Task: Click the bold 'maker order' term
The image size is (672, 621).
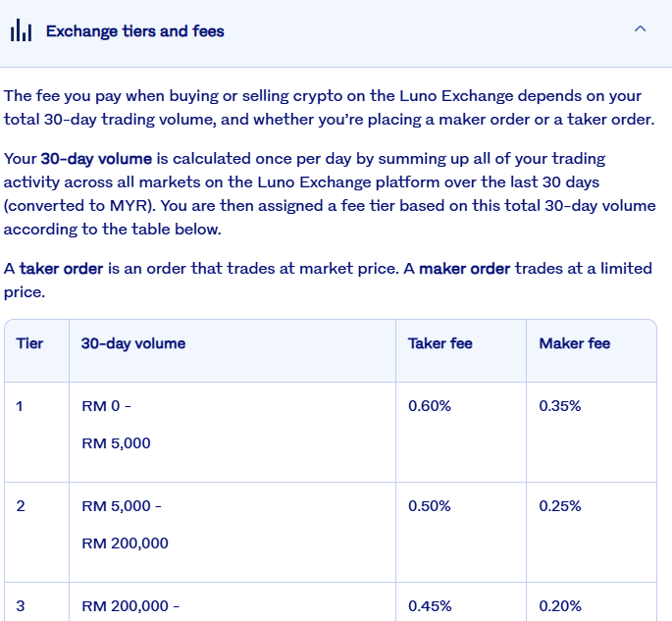Action: pos(464,269)
